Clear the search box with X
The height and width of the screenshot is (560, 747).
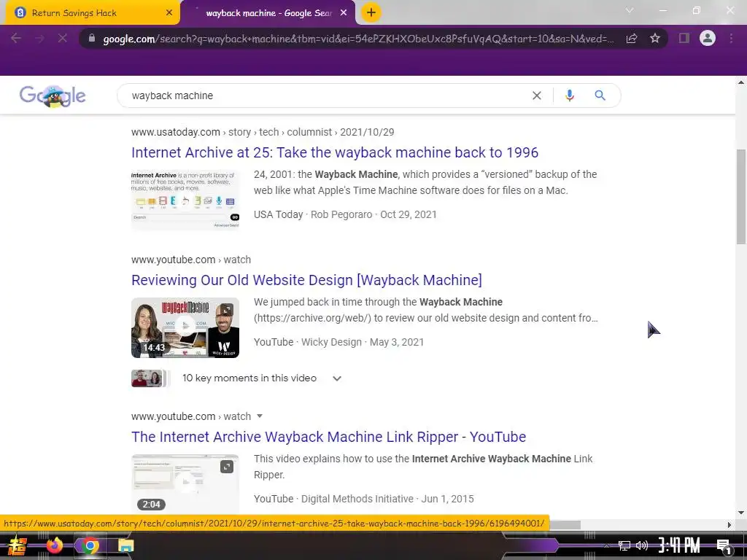[536, 96]
